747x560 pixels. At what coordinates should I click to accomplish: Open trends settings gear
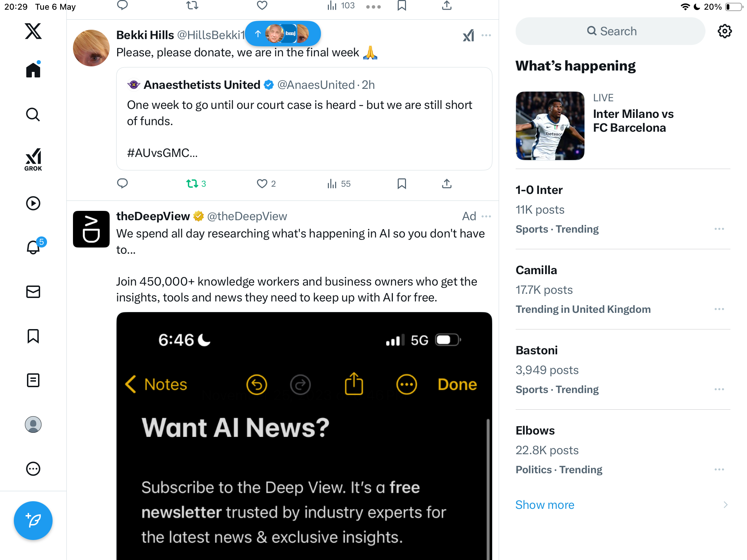pos(725,31)
